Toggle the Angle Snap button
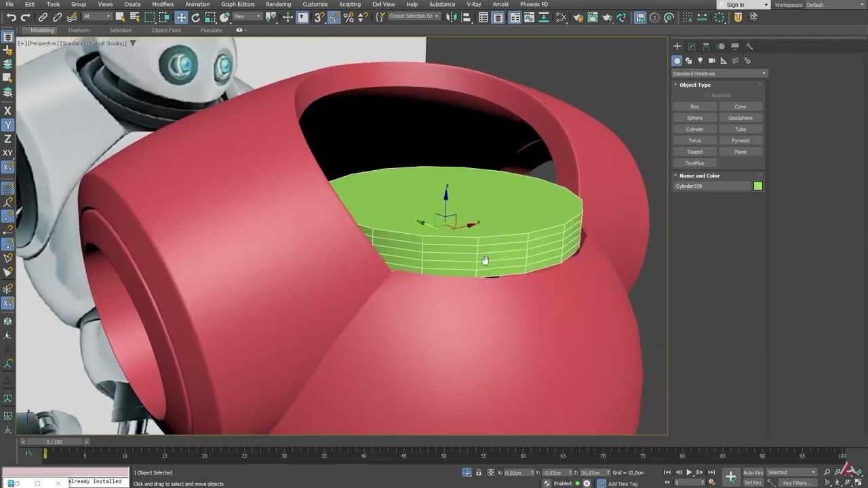868x488 pixels. (x=334, y=18)
